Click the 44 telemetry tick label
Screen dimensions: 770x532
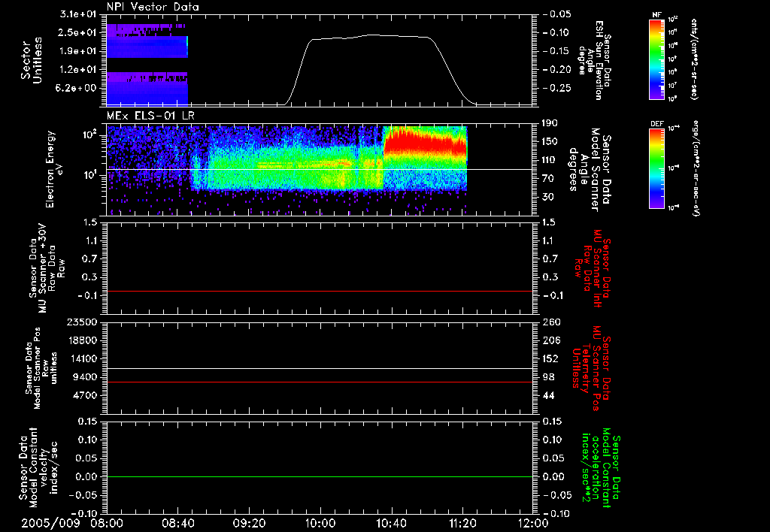[550, 395]
